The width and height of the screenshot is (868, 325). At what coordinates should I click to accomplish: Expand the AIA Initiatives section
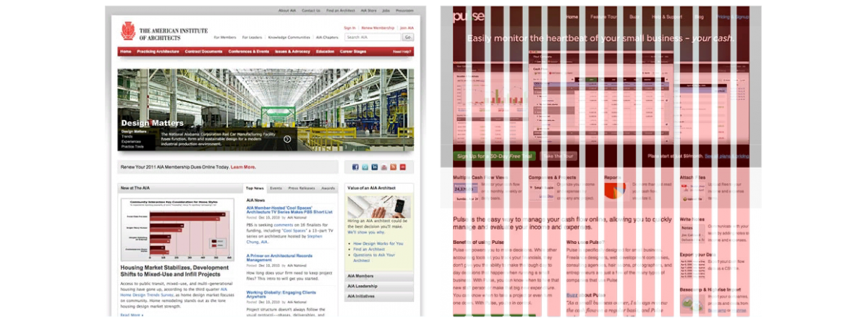[379, 296]
